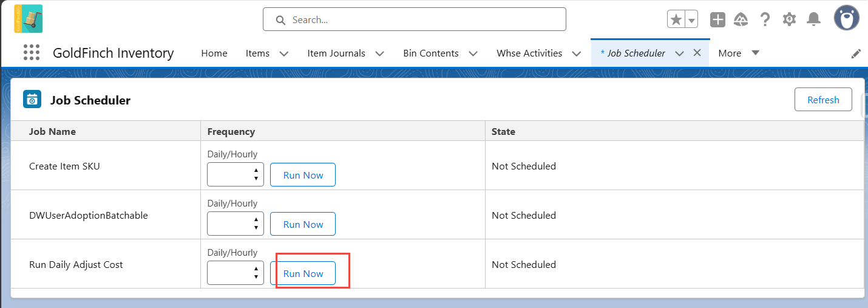Open the Bin Contents tab
The height and width of the screenshot is (308, 868).
point(430,53)
